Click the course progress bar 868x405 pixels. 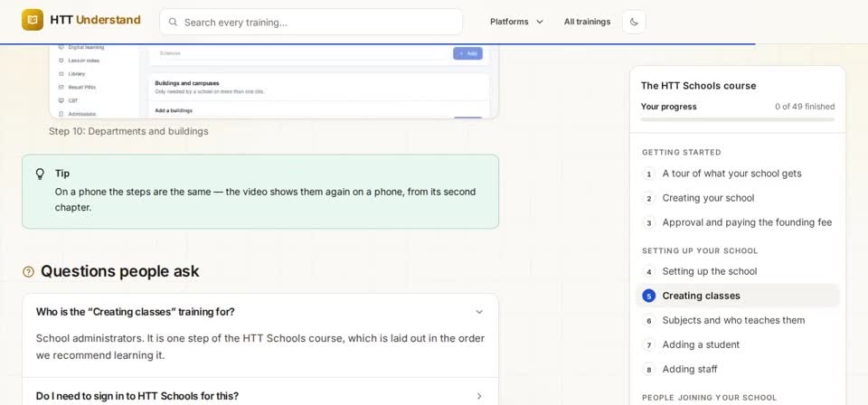coord(738,119)
